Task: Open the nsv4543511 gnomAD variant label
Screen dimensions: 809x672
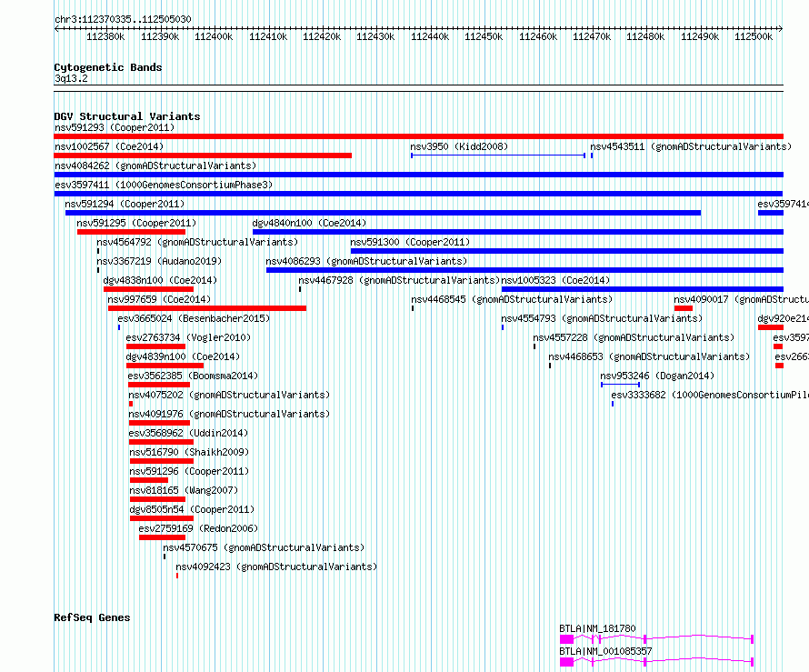Action: [x=691, y=146]
